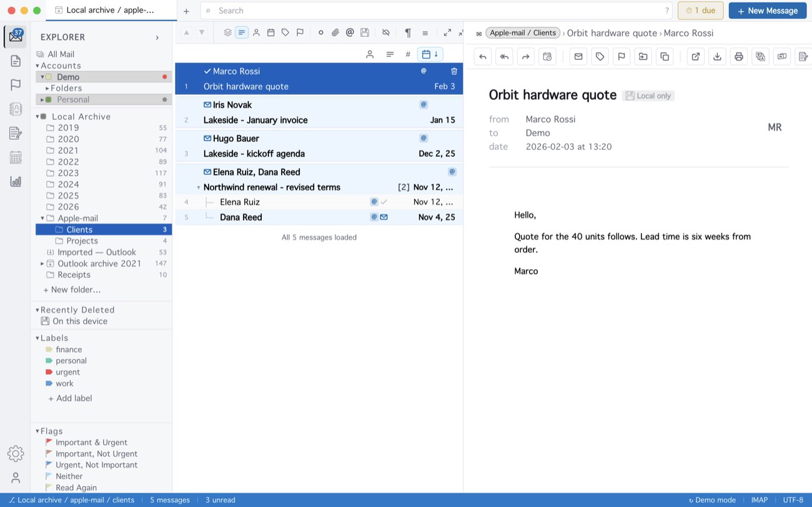Toggle the flagged filter in list toolbar

300,32
